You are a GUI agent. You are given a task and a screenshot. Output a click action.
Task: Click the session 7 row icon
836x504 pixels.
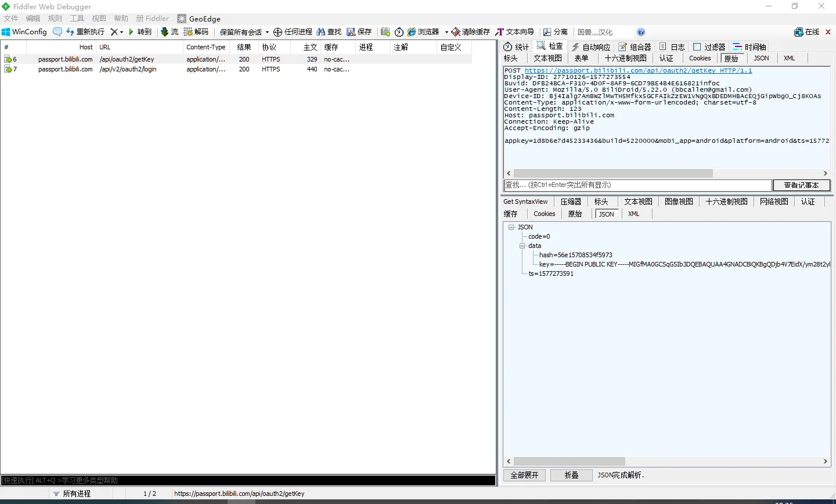tap(8, 69)
